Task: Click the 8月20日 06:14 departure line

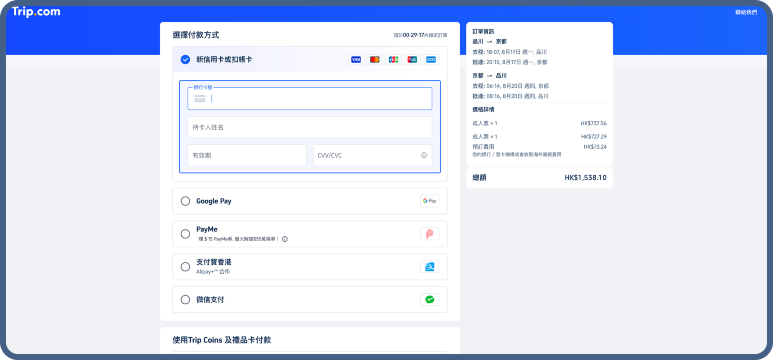Action: (511, 86)
